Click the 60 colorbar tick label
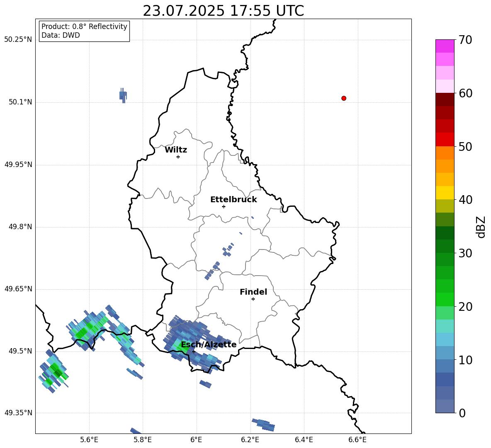 coord(465,93)
